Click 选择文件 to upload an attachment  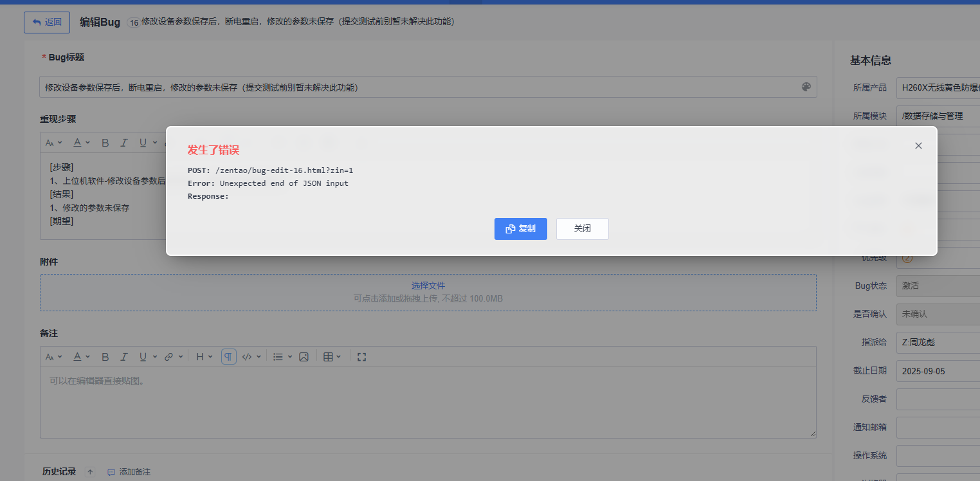[428, 286]
